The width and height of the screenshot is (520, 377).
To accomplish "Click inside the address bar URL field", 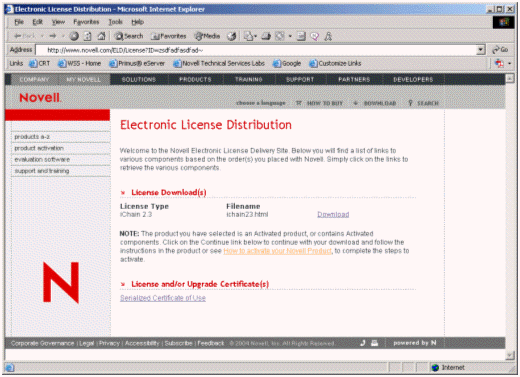I will pyautogui.click(x=256, y=50).
